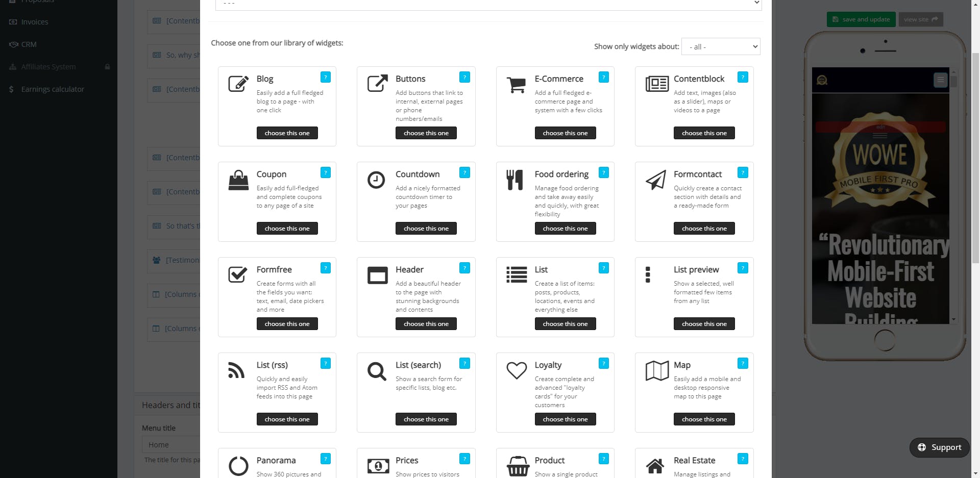
Task: Click save and update
Action: pyautogui.click(x=861, y=19)
